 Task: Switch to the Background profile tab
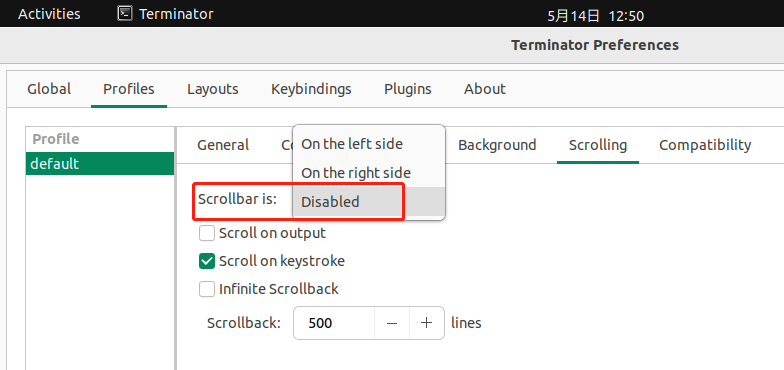[497, 145]
